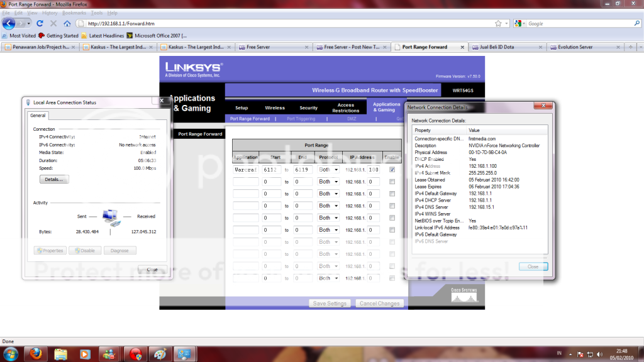Tick the Enable checkbox in the fourth row
The height and width of the screenshot is (362, 644).
click(x=392, y=206)
